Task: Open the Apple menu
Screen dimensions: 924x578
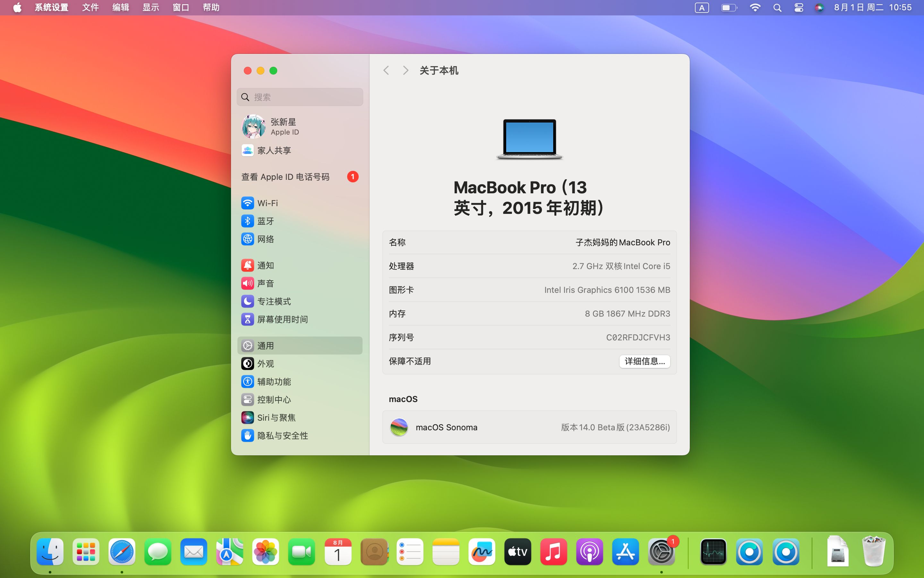Action: [x=17, y=7]
